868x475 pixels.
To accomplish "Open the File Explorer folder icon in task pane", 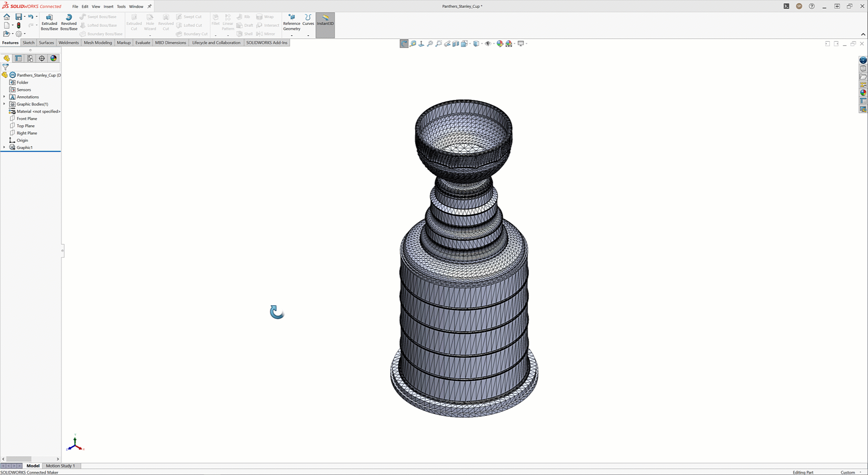I will pos(863,76).
